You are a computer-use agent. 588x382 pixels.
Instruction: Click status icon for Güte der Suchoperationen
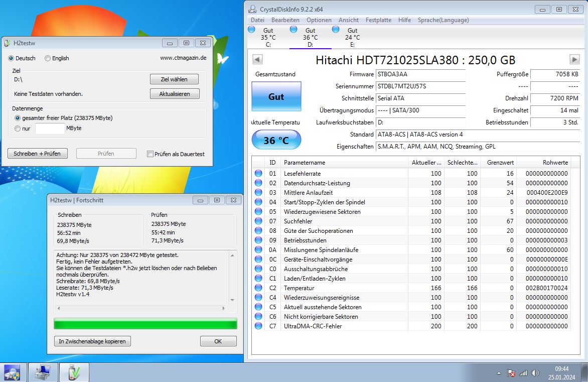[x=258, y=230]
